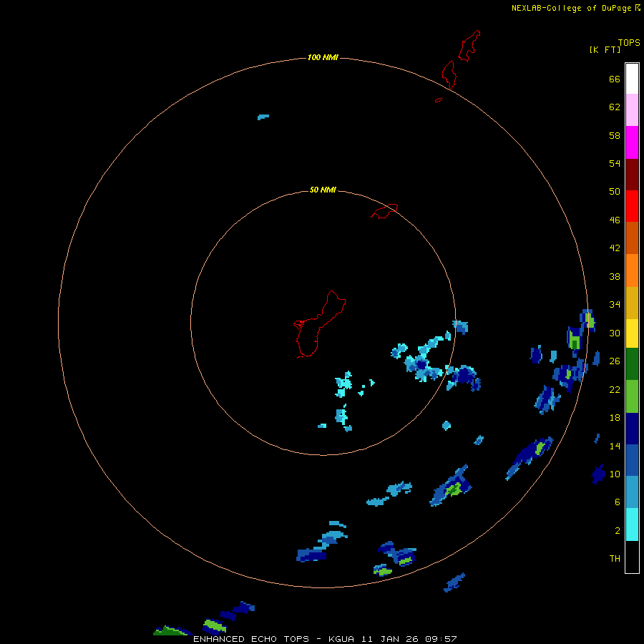Click the light pink legend swatch

tap(632, 109)
